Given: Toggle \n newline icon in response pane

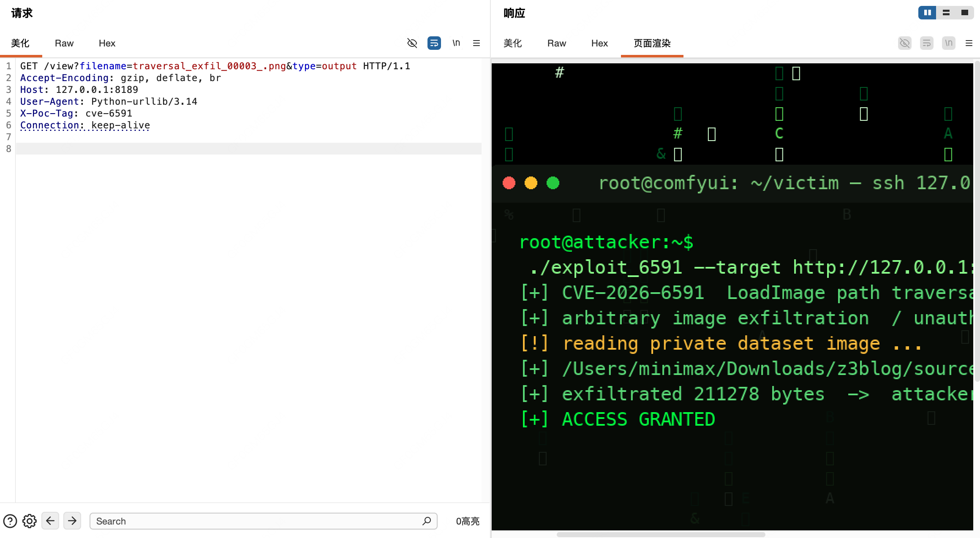Looking at the screenshot, I should pos(949,43).
